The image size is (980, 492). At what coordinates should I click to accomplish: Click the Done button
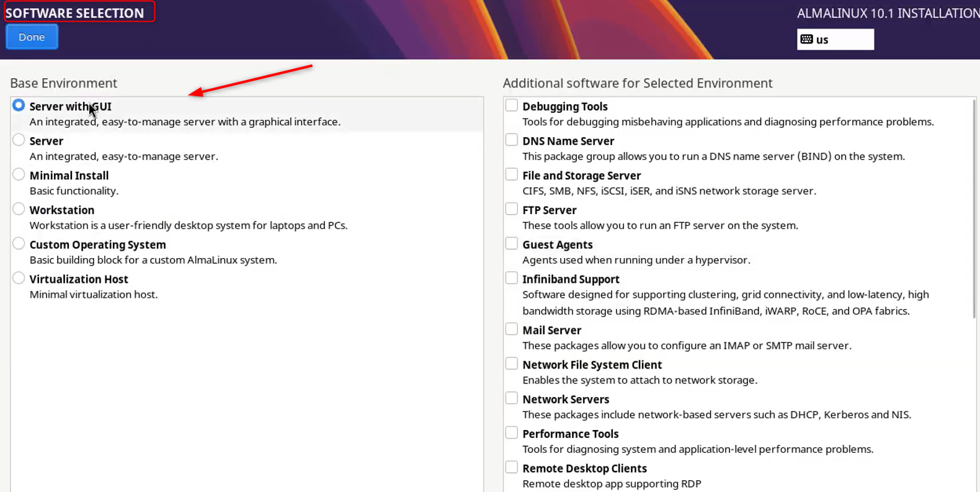pos(32,37)
